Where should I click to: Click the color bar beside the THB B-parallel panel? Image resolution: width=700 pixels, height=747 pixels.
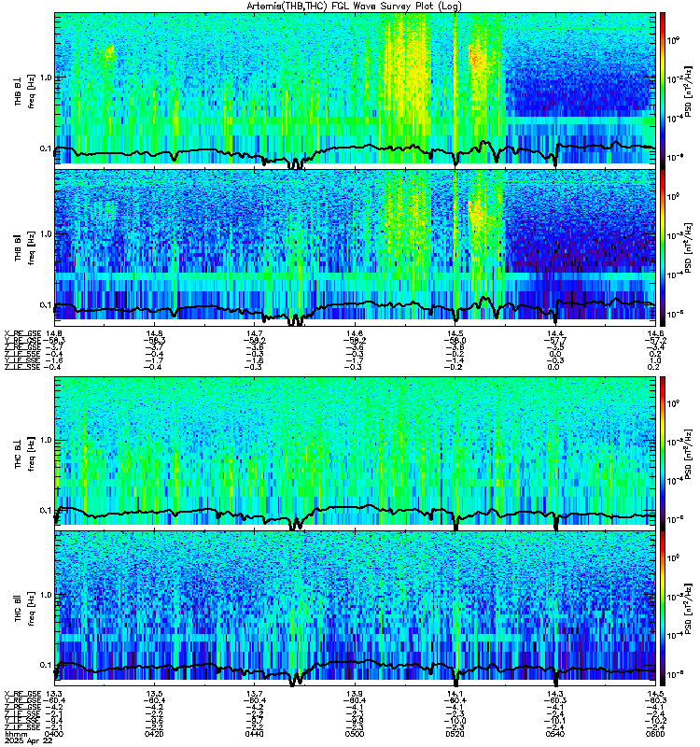(x=663, y=248)
